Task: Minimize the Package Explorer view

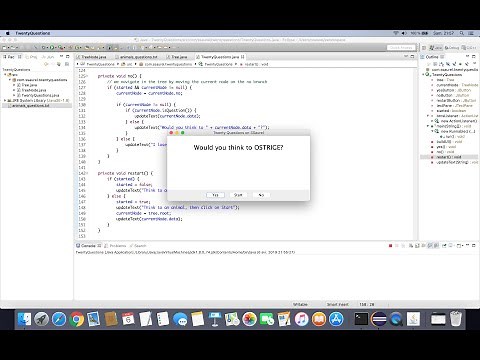Action: click(x=61, y=57)
